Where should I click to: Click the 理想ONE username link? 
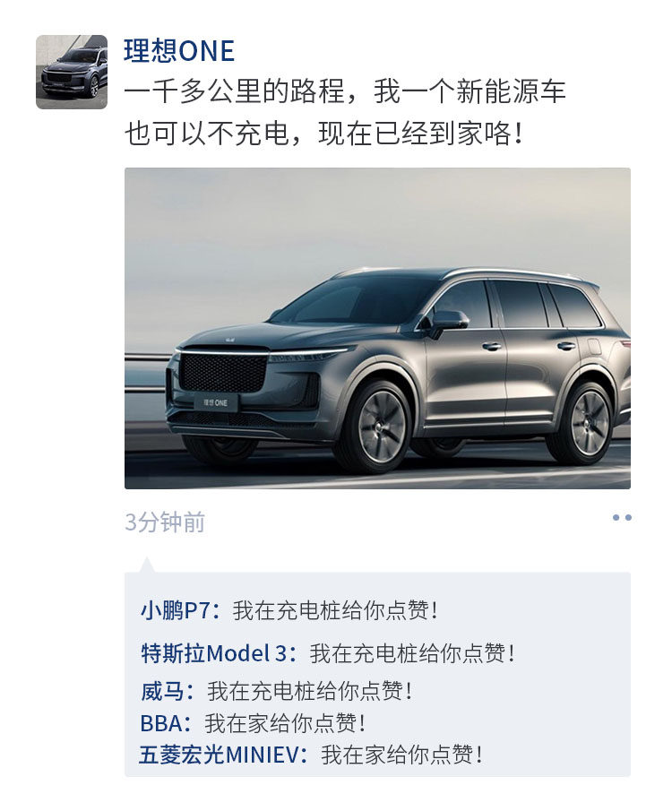tap(179, 51)
